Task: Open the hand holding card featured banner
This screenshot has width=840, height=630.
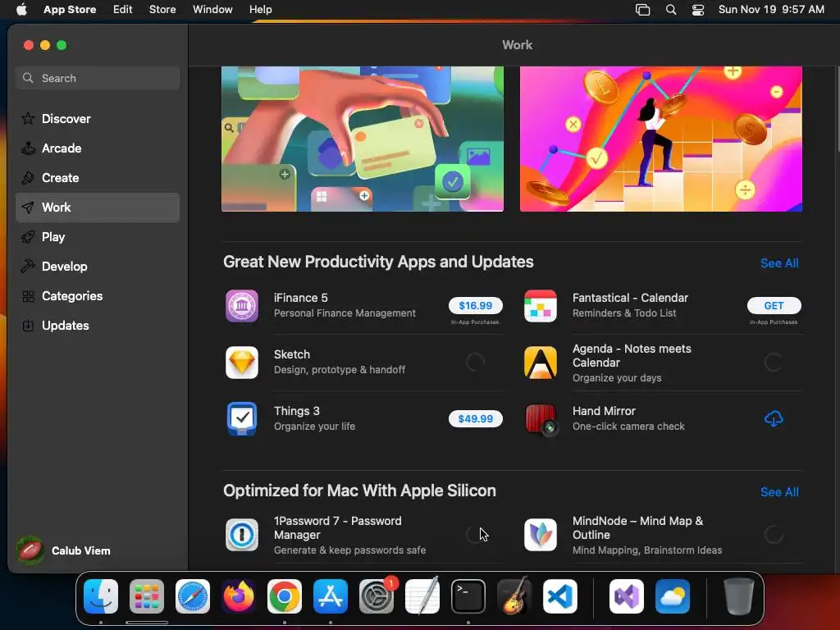Action: (x=362, y=139)
